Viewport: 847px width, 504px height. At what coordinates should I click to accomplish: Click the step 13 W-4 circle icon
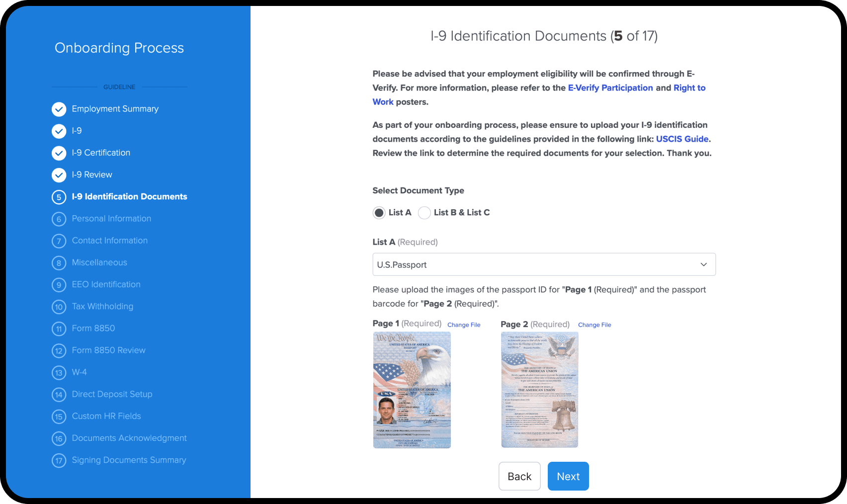pos(59,372)
